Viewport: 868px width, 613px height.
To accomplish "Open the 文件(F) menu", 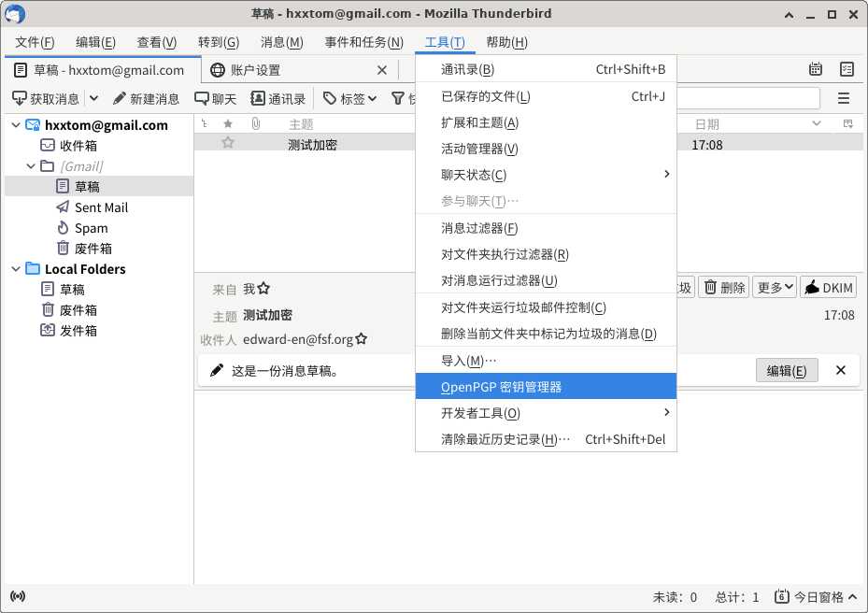I will point(35,42).
